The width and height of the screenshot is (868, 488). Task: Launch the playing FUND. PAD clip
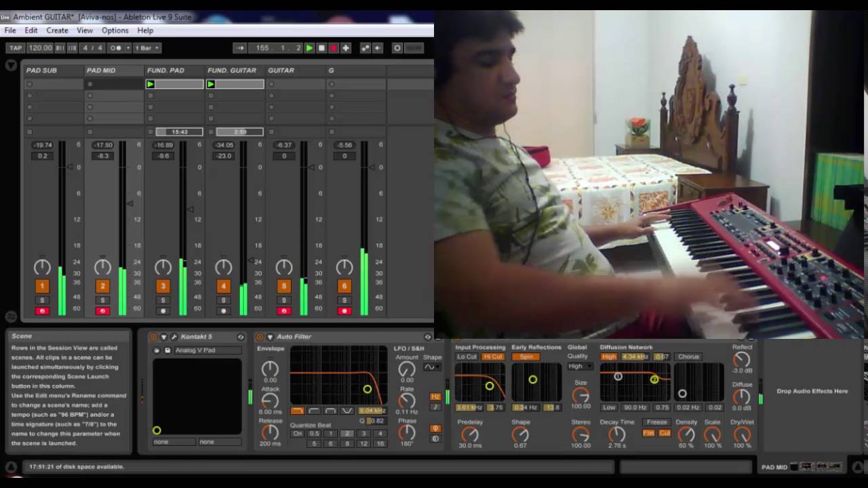151,84
